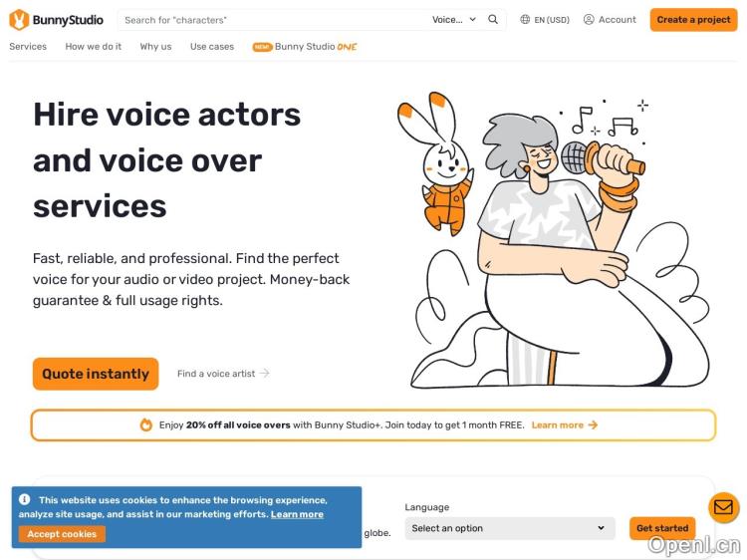Viewport: 747px width, 560px height.
Task: Expand the Language select dropdown
Action: click(x=508, y=528)
